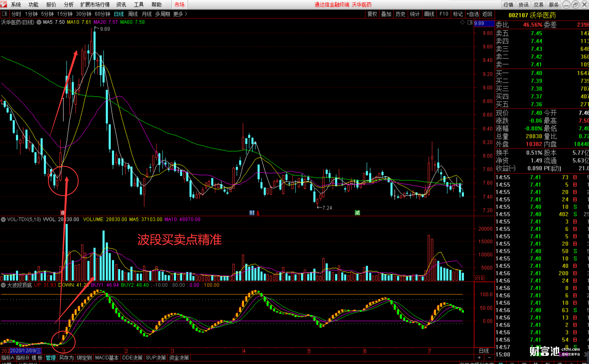589x364 pixels.
Task: Click the green 减 marker on chart
Action: point(357,213)
